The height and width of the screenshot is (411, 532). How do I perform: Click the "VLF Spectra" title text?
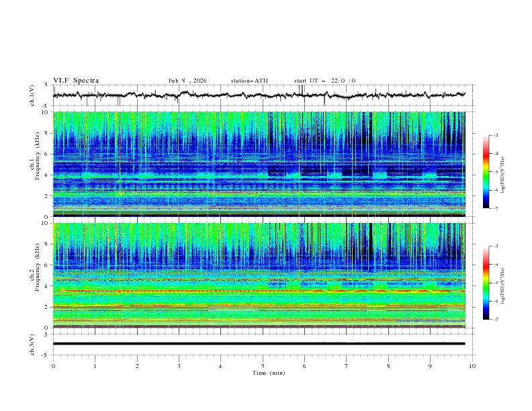coord(76,81)
